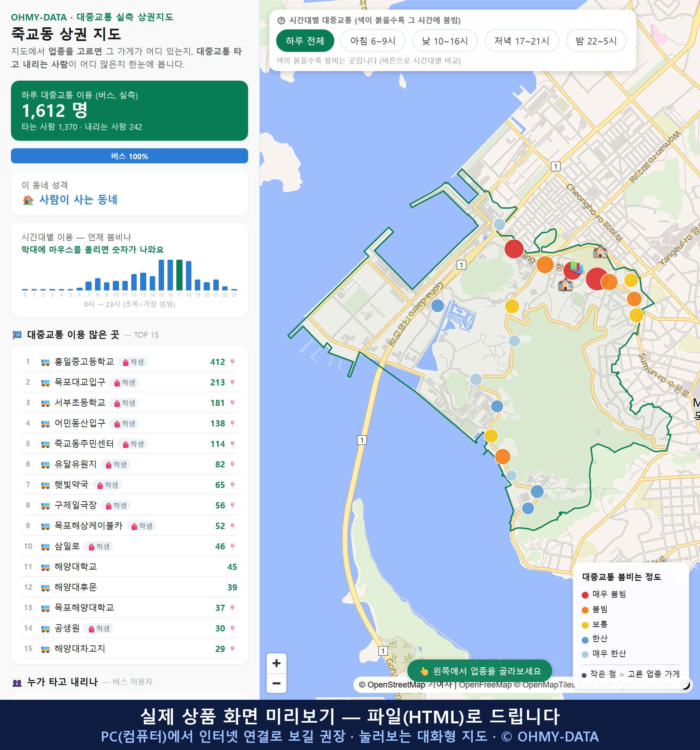Click the 412 ridership value
Viewport: 700px width, 750px height.
pos(218,362)
